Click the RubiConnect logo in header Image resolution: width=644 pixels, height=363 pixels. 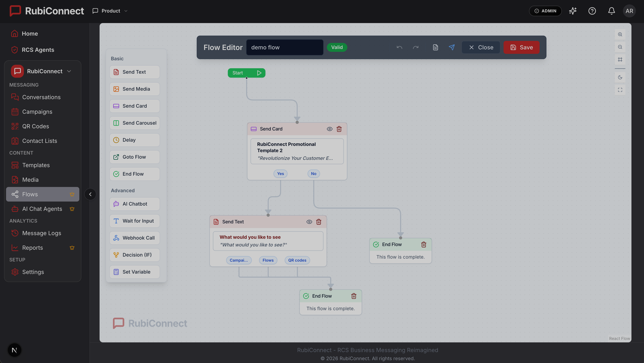(47, 11)
